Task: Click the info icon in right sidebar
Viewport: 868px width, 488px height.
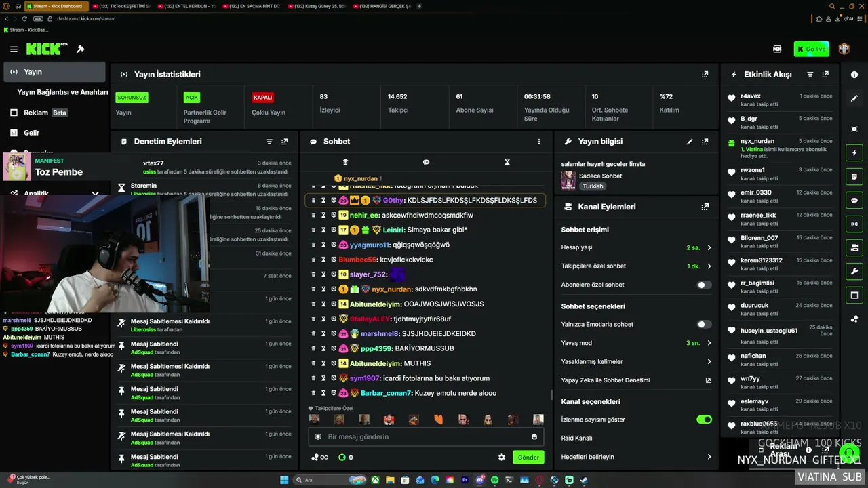Action: pos(854,75)
